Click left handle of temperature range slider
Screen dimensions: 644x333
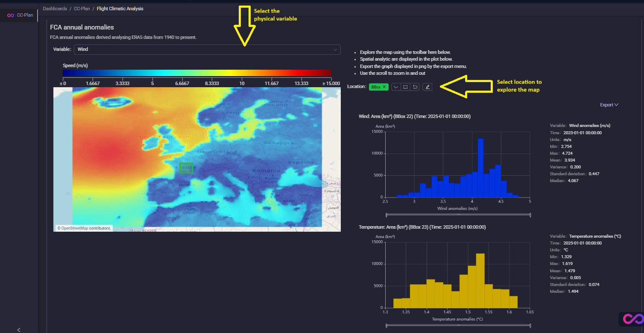click(x=386, y=326)
